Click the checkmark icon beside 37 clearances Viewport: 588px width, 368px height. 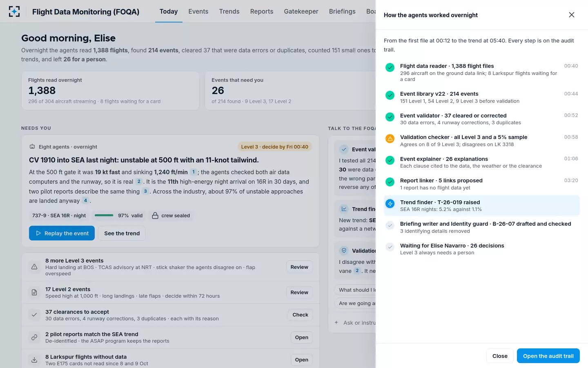point(34,315)
